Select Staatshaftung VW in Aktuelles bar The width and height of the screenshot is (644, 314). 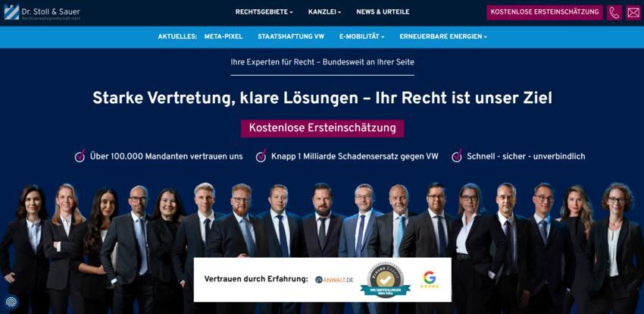291,36
